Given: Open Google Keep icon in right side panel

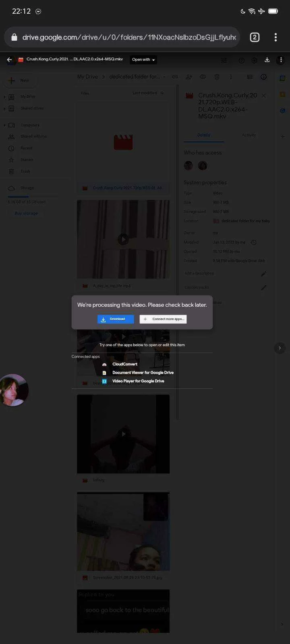Looking at the screenshot, I should point(282,95).
